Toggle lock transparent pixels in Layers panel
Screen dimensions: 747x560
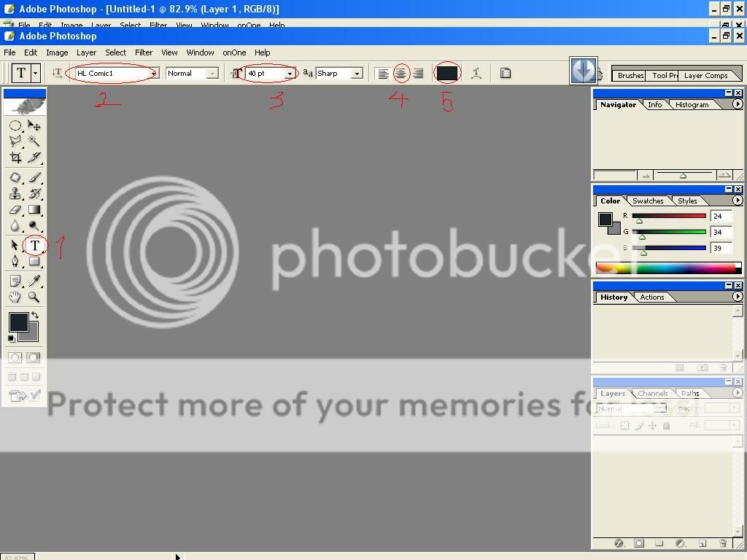(624, 426)
